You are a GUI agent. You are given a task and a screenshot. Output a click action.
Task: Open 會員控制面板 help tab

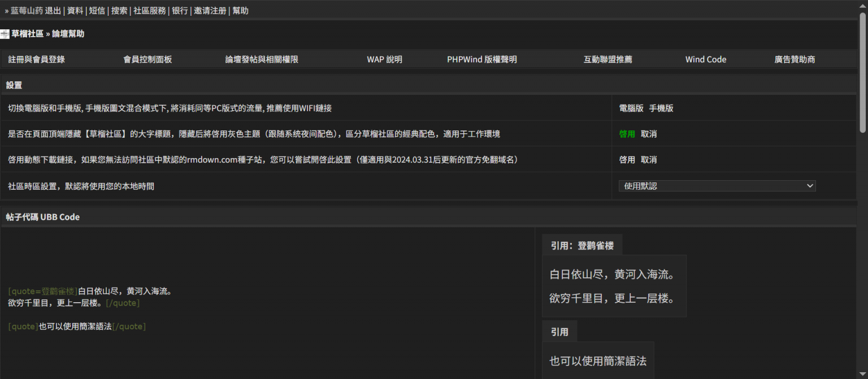click(147, 59)
